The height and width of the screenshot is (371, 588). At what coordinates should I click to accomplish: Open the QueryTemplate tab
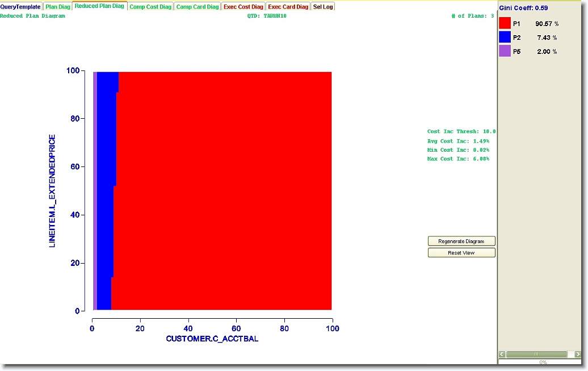click(x=21, y=7)
